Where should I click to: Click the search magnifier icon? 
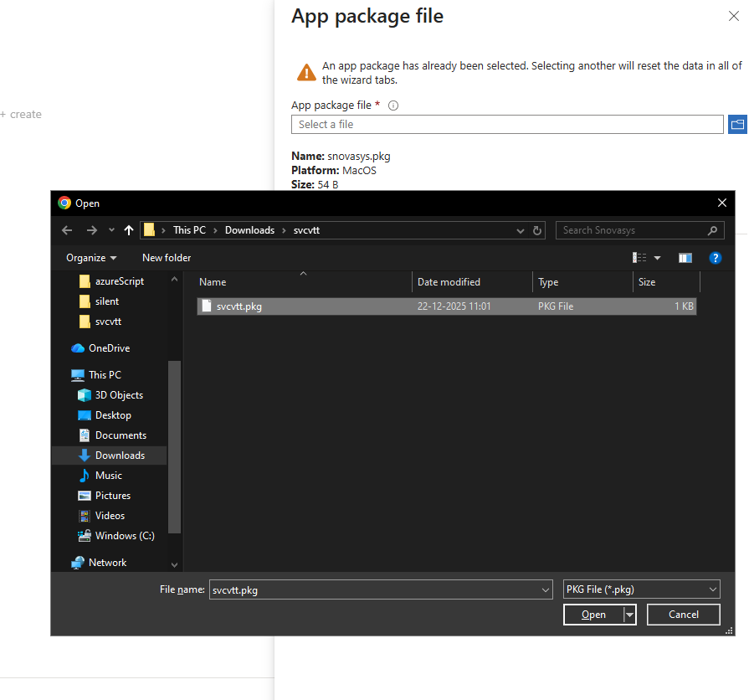click(712, 230)
